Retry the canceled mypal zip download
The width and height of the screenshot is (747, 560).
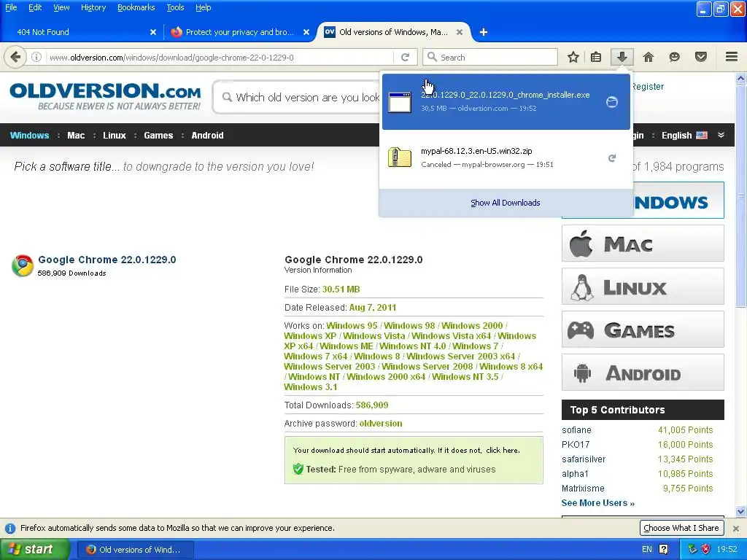pos(612,157)
